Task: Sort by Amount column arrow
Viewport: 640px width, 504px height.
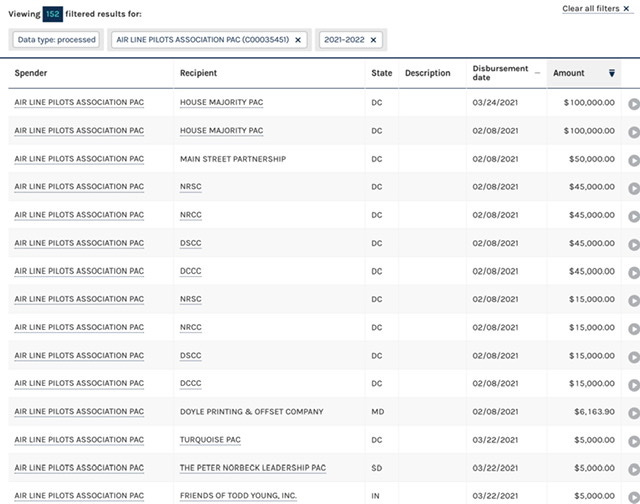Action: click(x=611, y=73)
